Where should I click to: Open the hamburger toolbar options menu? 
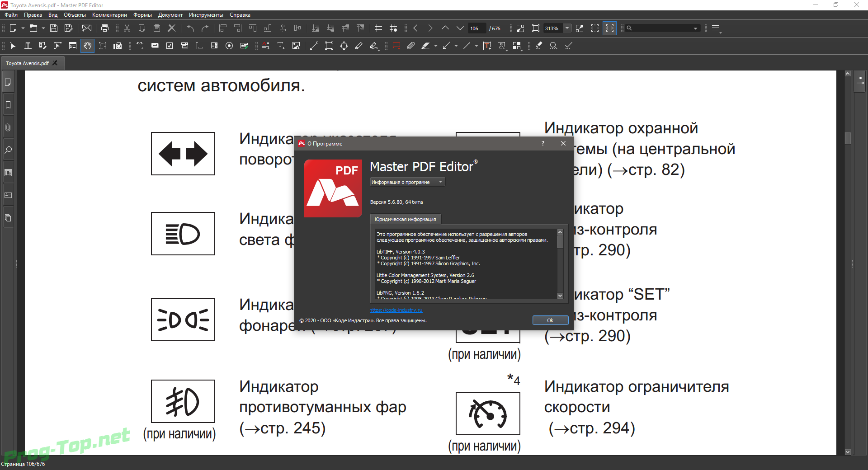click(716, 28)
